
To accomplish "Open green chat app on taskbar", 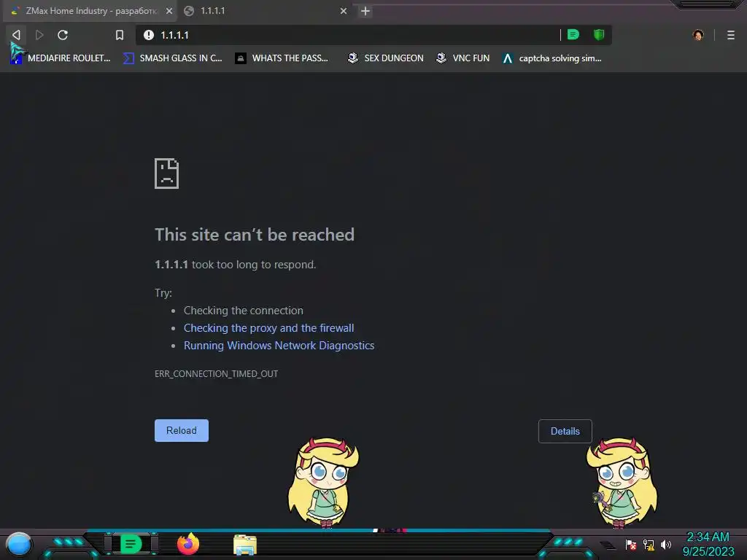I will (131, 544).
